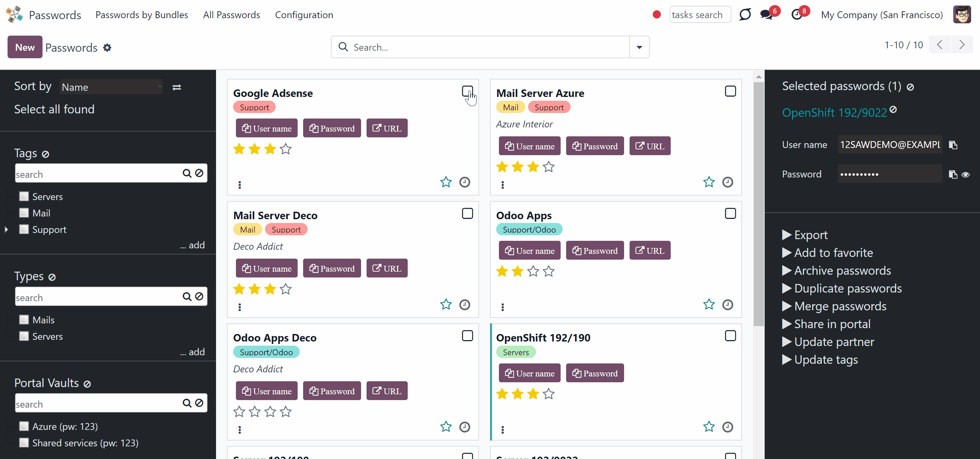Choose Update partner action
Screen dimensions: 980x459
[828, 342]
